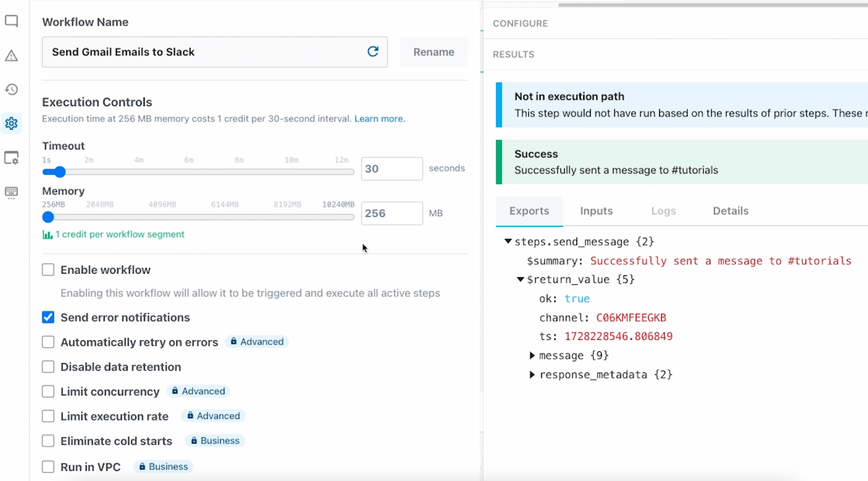Open the settings gear sidebar icon
Viewport: 868px width, 481px height.
pos(11,123)
